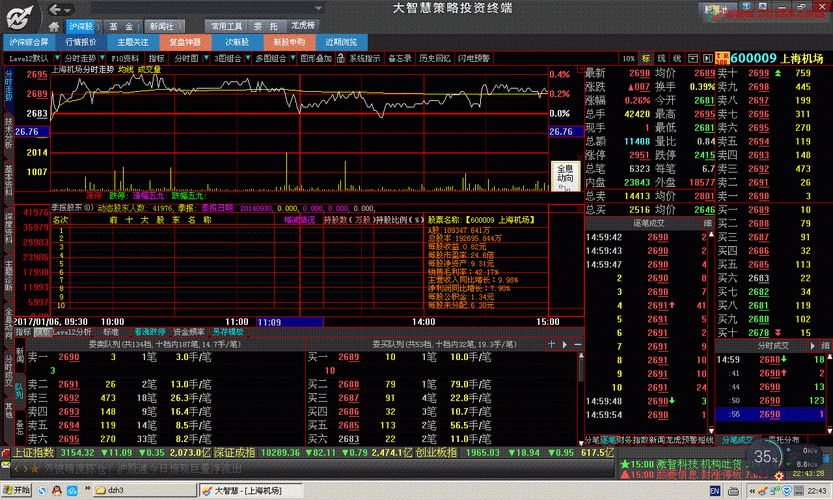This screenshot has width=833, height=500.
Task: Switch to 主题关注 tab
Action: 133,42
